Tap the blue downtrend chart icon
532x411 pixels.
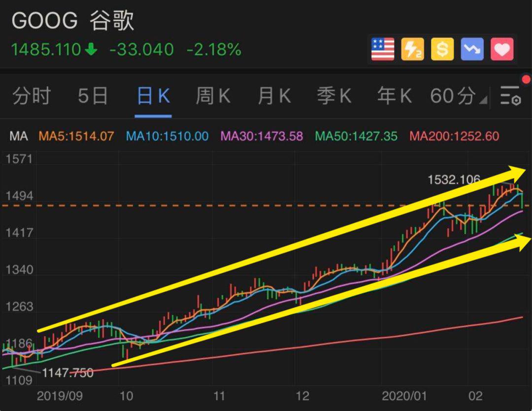tap(472, 49)
